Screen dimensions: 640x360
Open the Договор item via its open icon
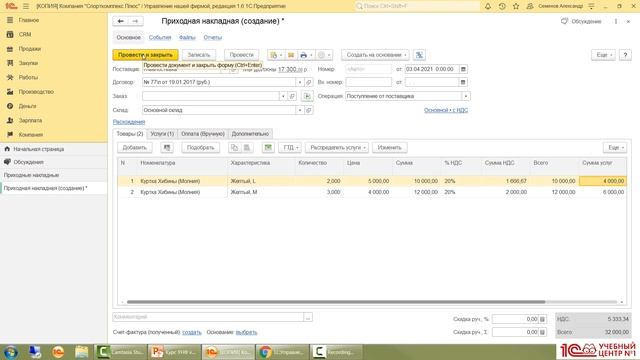pyautogui.click(x=309, y=82)
